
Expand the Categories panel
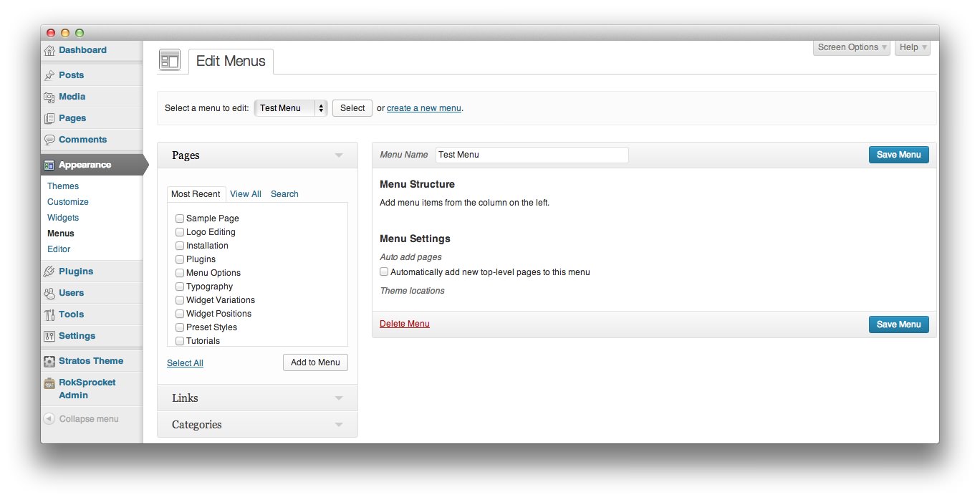click(339, 425)
